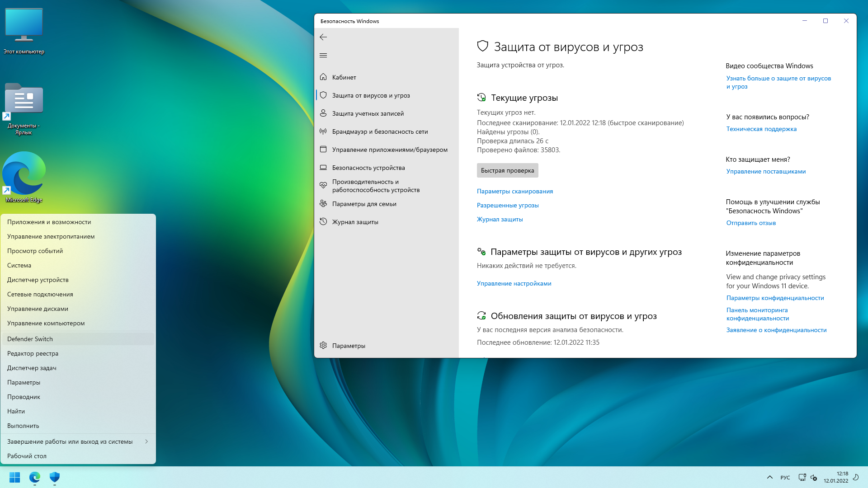The height and width of the screenshot is (488, 868).
Task: Select Microsoft Edge desktop shortcut
Action: [24, 177]
